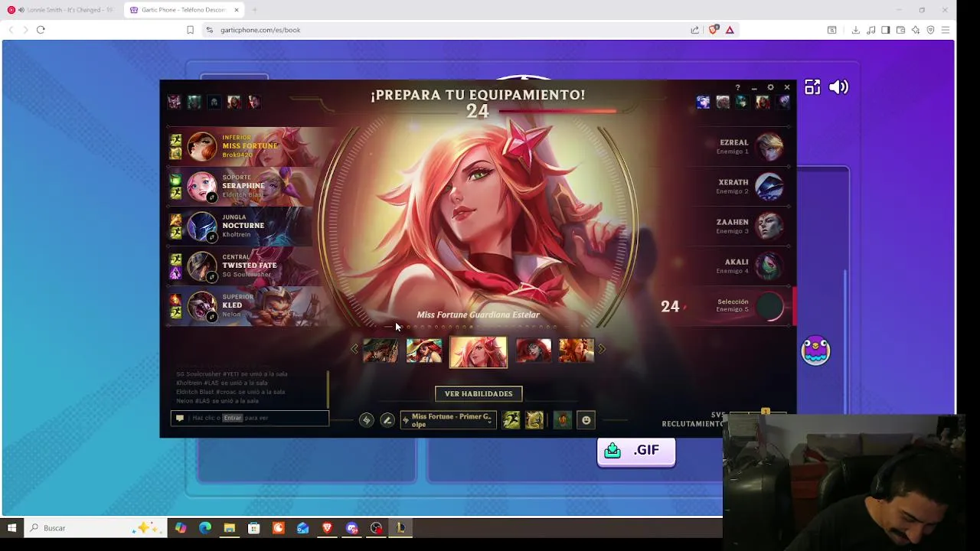980x551 pixels.
Task: Open the emote selector smiley icon
Action: pos(586,420)
